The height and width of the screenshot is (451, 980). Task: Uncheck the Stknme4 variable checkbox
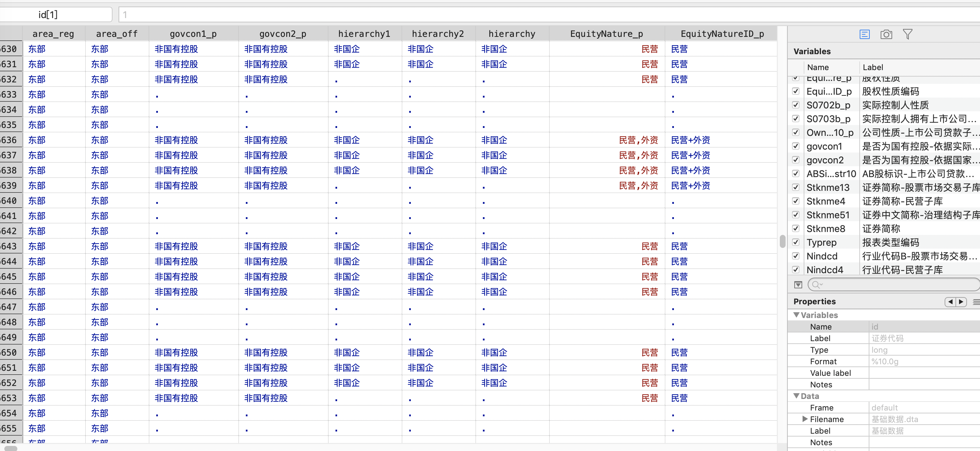[x=795, y=201]
